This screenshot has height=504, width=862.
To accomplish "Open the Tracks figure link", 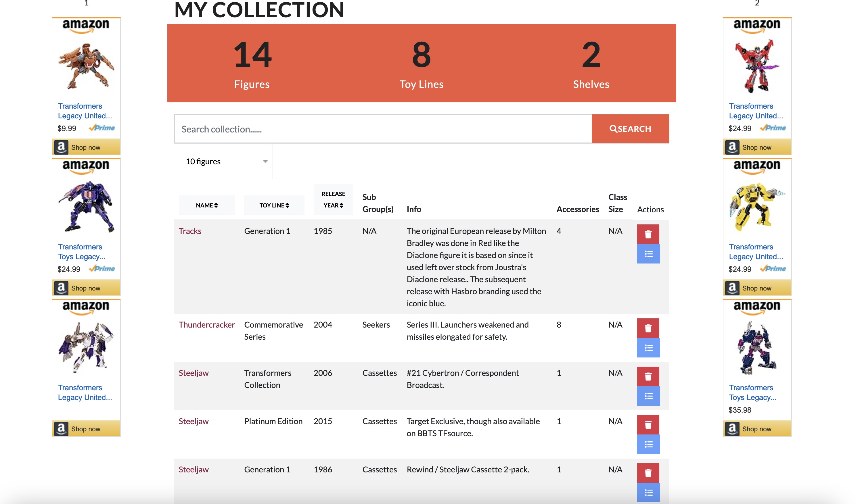I will point(190,231).
